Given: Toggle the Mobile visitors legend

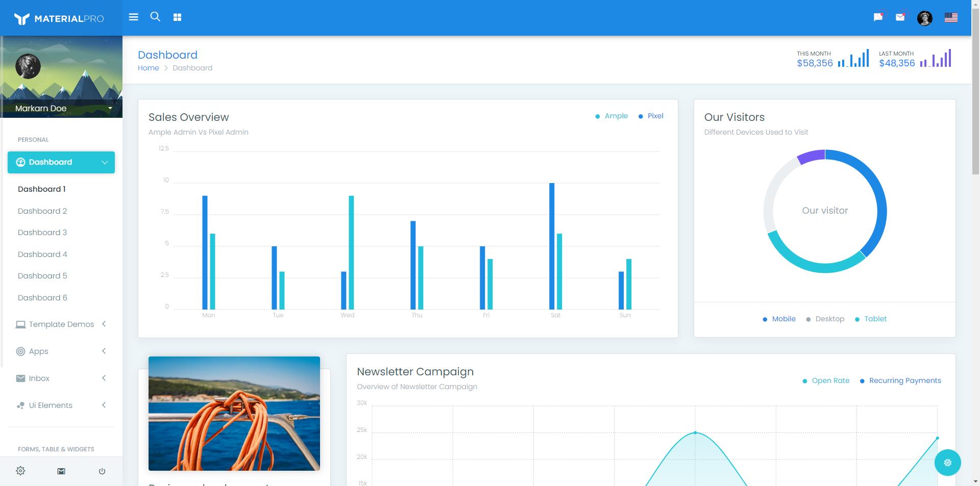Looking at the screenshot, I should pos(779,319).
